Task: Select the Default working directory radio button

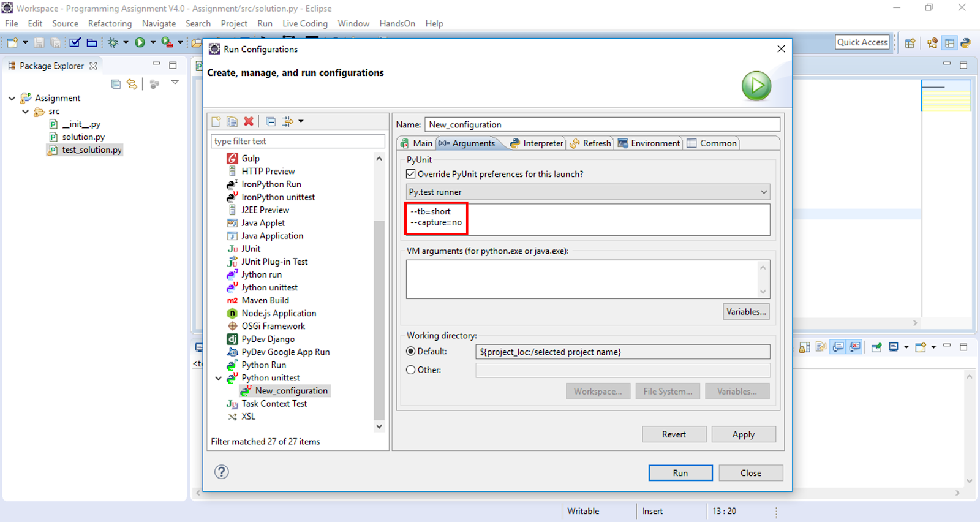Action: (x=411, y=351)
